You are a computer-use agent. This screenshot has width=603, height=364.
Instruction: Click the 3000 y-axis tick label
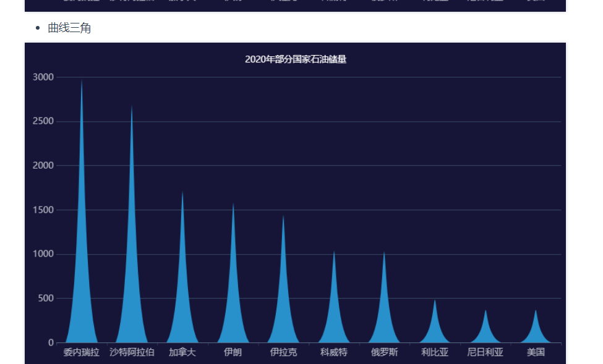(43, 77)
